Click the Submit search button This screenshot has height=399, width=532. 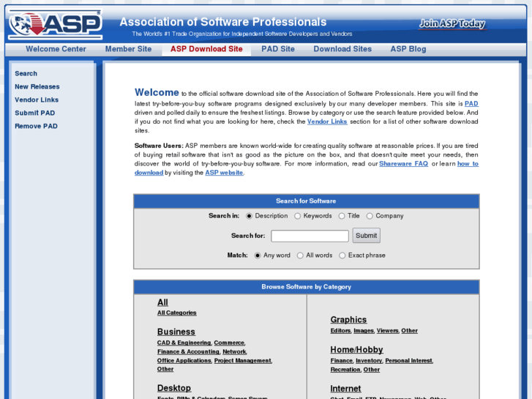click(x=366, y=236)
